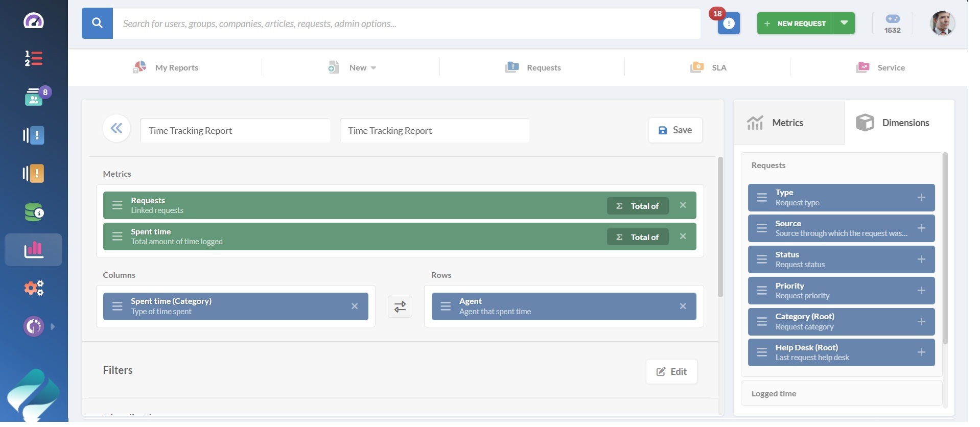Open the green database info sidebar icon
Screen dimensions: 980x427
(34, 212)
